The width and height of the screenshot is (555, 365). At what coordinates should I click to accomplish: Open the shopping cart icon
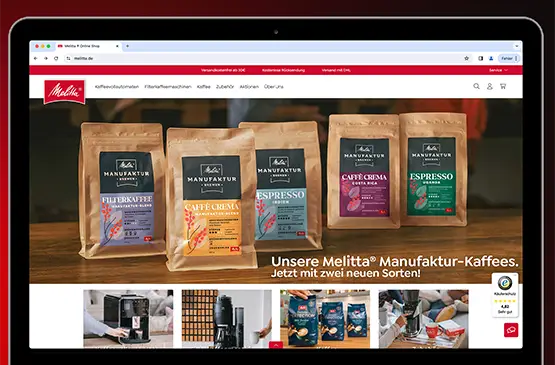[x=503, y=86]
